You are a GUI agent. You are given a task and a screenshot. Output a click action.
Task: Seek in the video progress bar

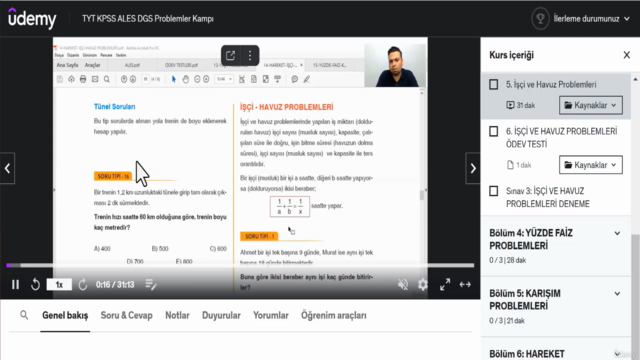tap(240, 265)
